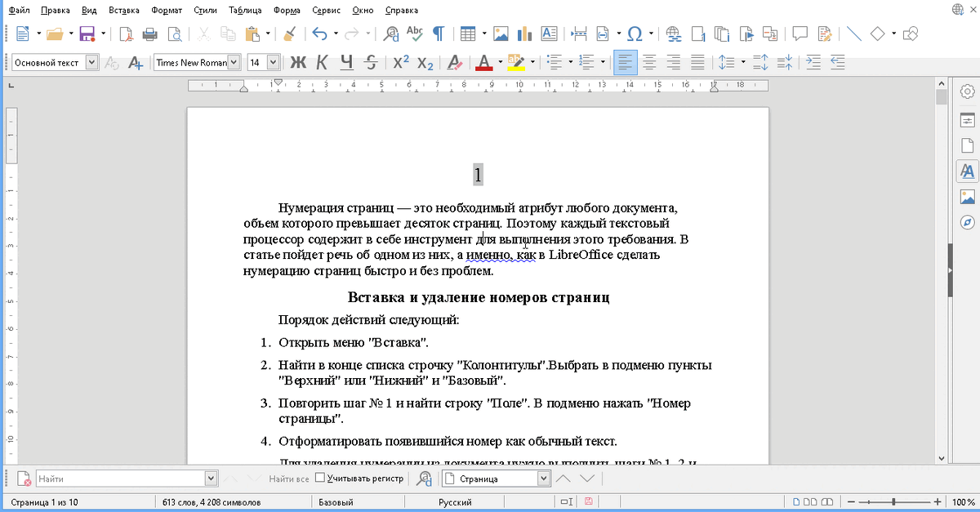Open the Файл menu
Viewport: 980px width, 512px height.
pyautogui.click(x=19, y=11)
